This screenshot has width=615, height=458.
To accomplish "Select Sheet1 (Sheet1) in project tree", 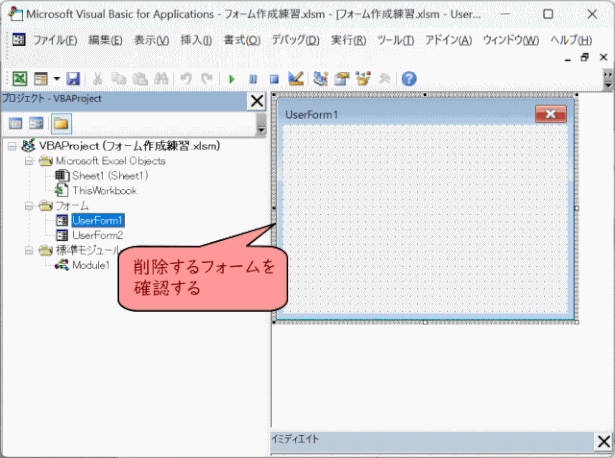I will [110, 176].
